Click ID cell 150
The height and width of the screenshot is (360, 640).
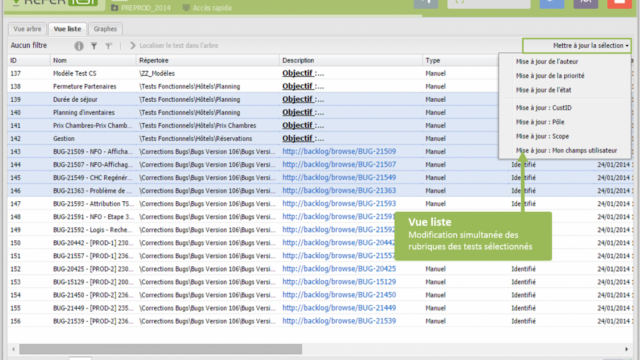pyautogui.click(x=16, y=243)
